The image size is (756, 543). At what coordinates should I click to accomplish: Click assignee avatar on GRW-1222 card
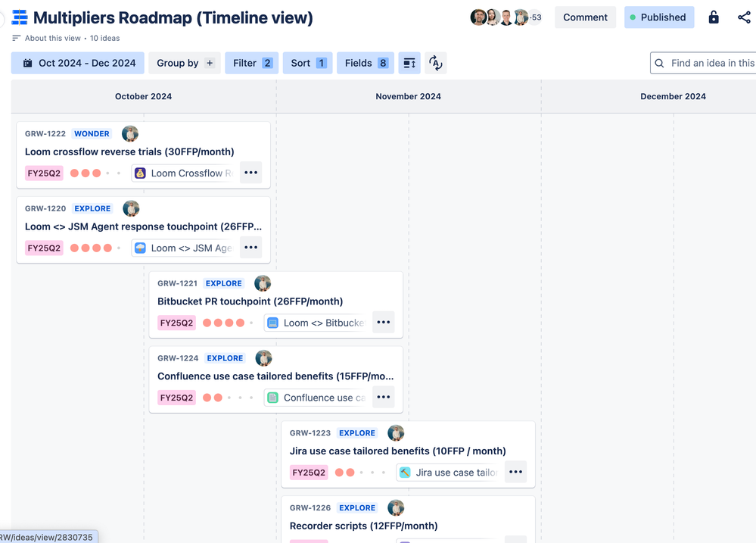click(x=130, y=134)
